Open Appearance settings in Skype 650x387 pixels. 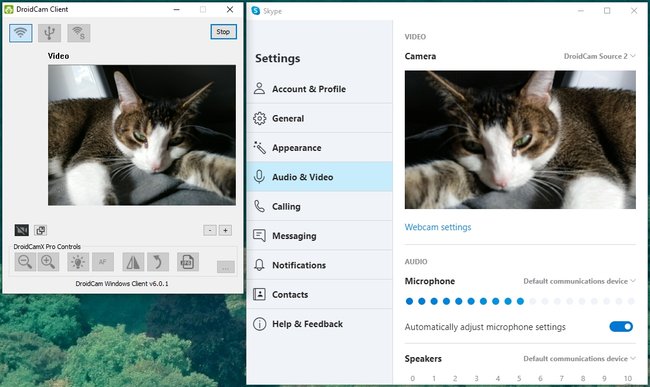(x=320, y=148)
